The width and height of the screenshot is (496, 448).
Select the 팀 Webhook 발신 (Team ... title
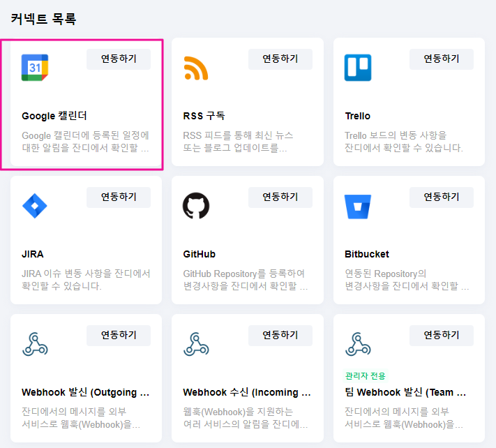pos(405,392)
